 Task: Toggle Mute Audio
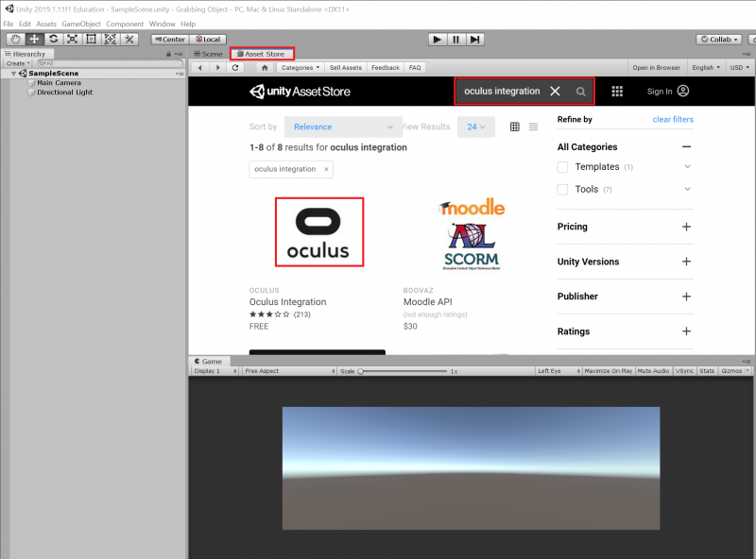tap(653, 371)
